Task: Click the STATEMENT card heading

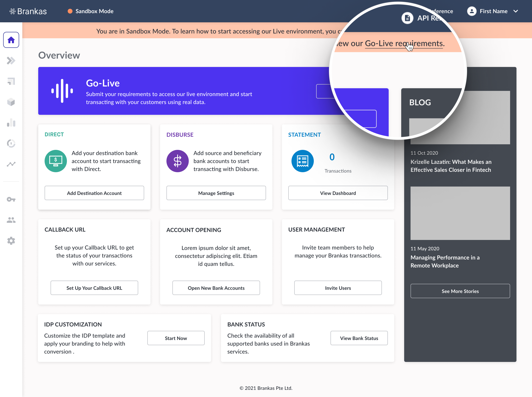Action: point(304,135)
